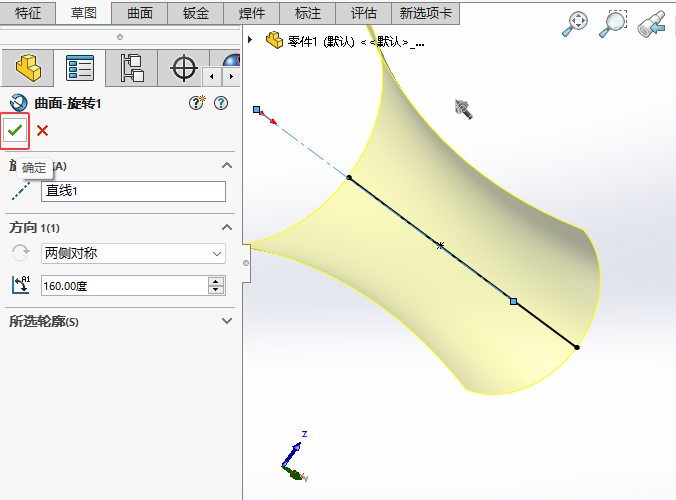Switch to the 草图 tab
Screen dimensions: 676x500
[x=84, y=13]
